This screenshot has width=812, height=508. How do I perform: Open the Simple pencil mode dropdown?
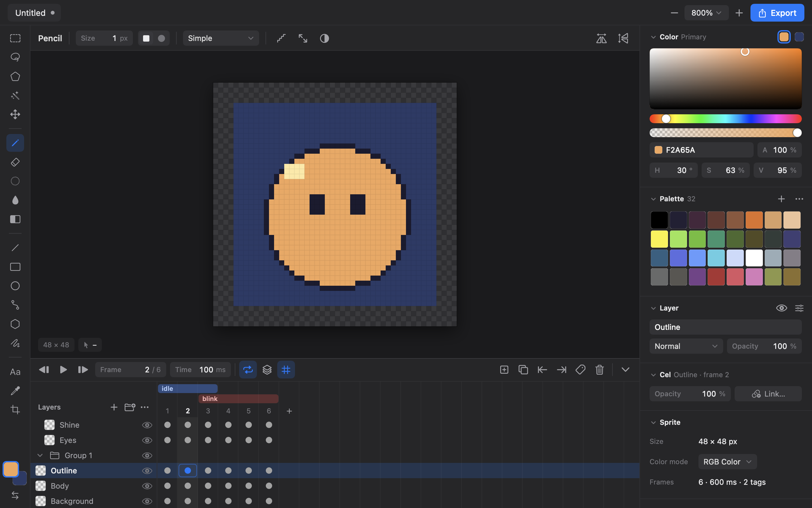pyautogui.click(x=221, y=38)
